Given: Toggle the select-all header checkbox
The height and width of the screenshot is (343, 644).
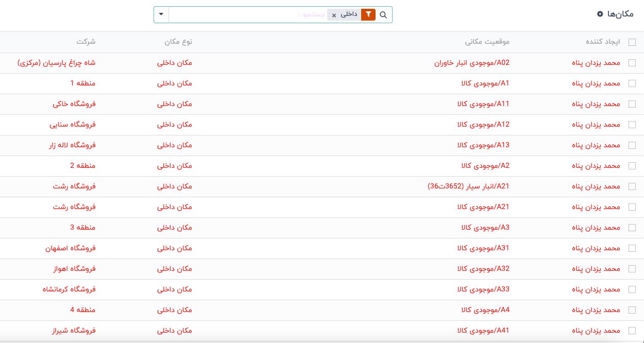Looking at the screenshot, I should point(632,42).
